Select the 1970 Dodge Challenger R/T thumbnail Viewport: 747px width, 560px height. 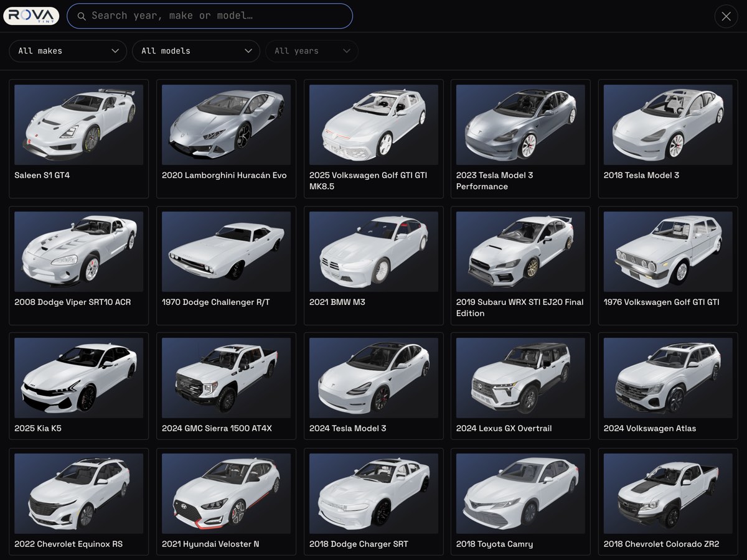point(226,251)
